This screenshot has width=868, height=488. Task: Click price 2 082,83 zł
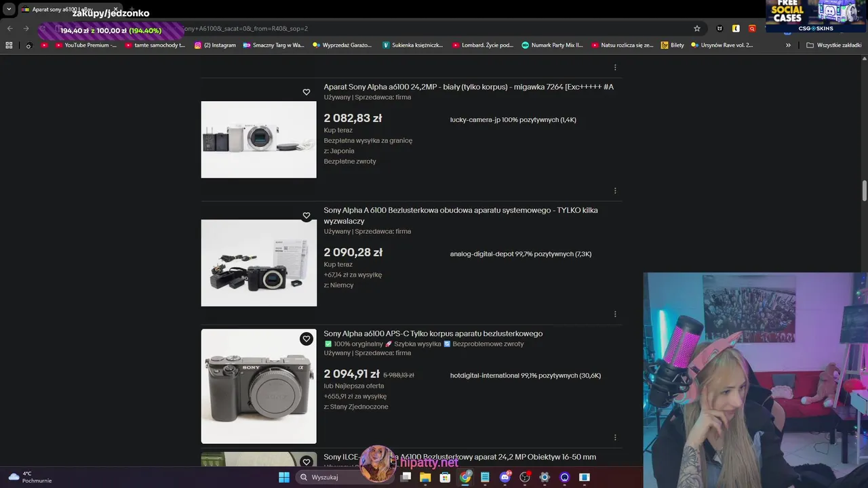point(353,118)
